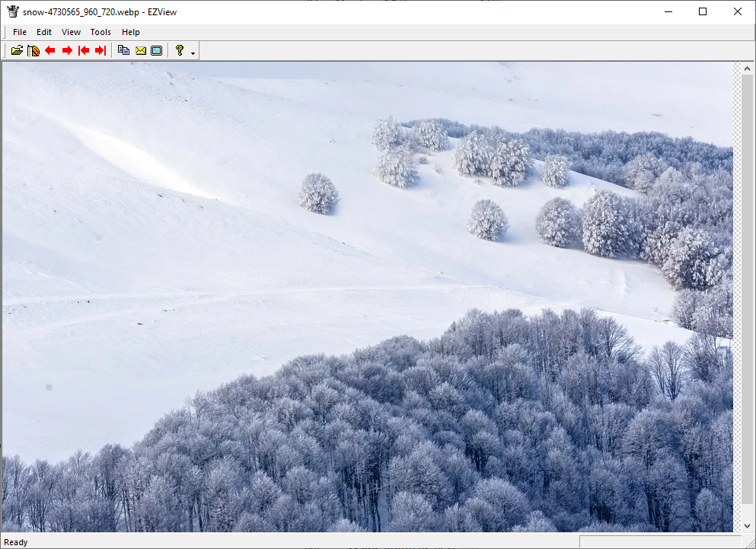Click the Open file folder icon

(17, 50)
